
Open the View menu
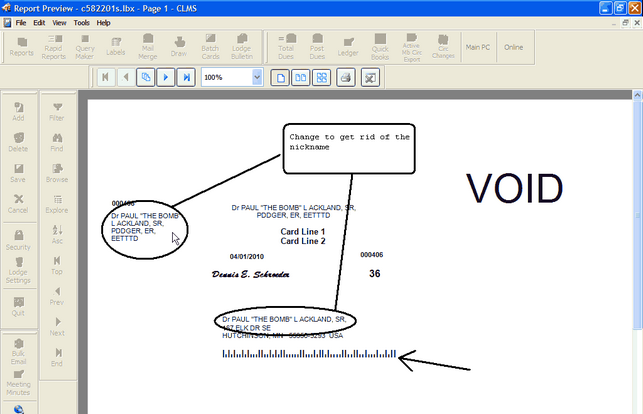[x=60, y=22]
